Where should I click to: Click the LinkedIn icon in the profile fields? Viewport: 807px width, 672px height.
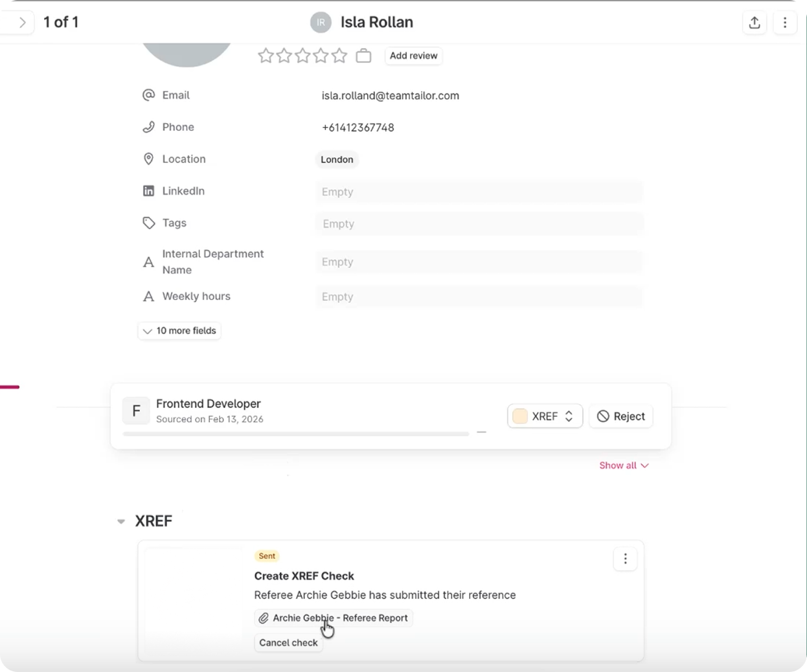click(x=148, y=190)
